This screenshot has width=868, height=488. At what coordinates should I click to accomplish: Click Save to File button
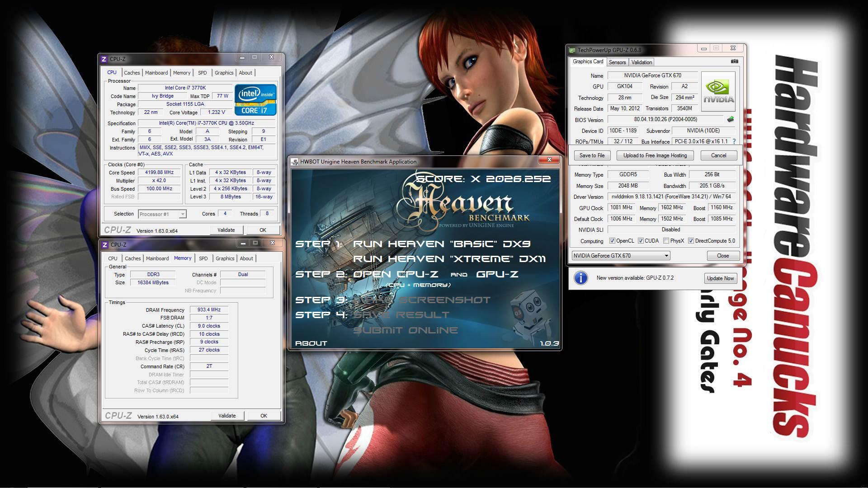(592, 155)
